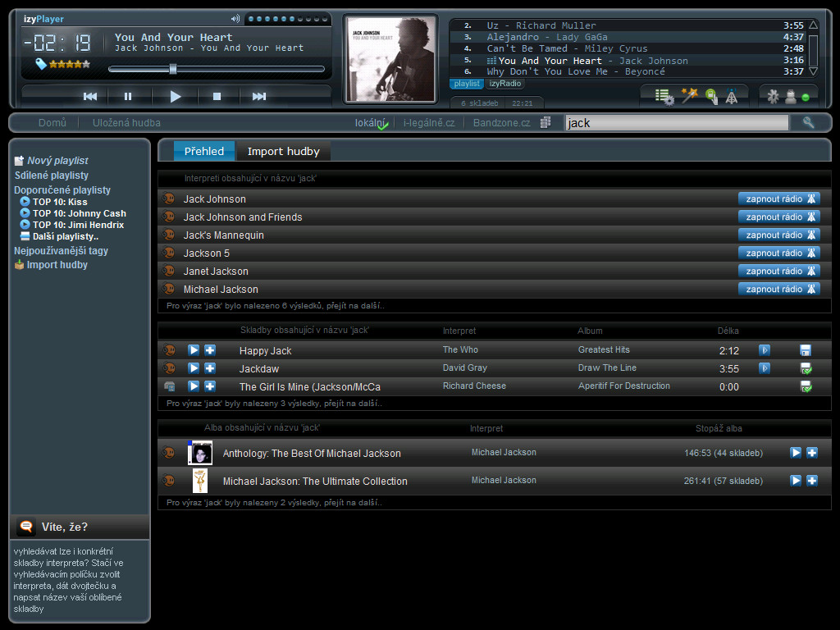Turn on radio for Michael Jackson

779,289
